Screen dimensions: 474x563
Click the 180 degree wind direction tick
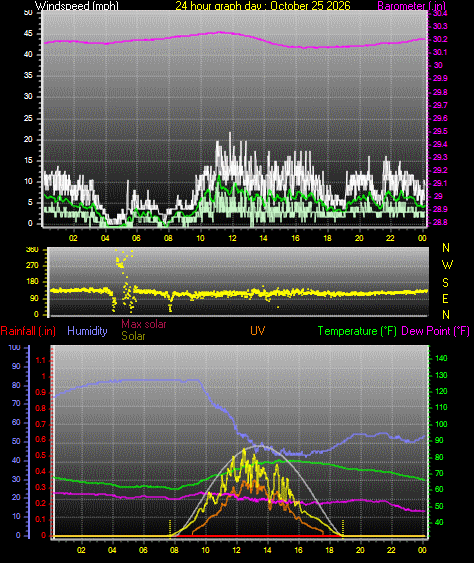[32, 282]
